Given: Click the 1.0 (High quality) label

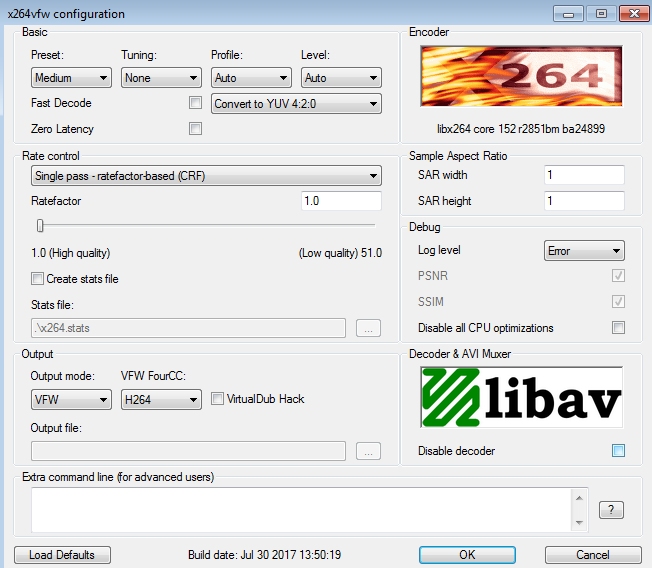Looking at the screenshot, I should coord(71,253).
